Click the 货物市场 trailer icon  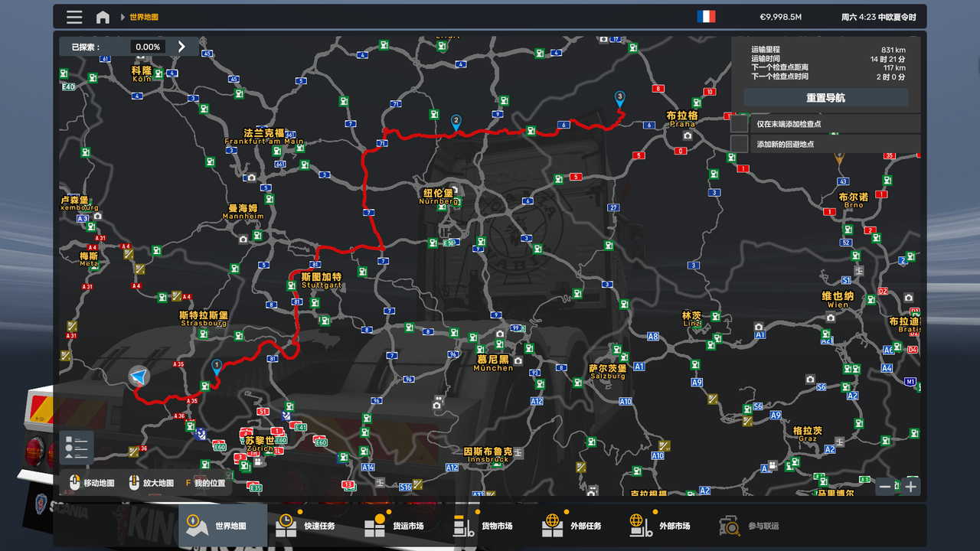464,526
